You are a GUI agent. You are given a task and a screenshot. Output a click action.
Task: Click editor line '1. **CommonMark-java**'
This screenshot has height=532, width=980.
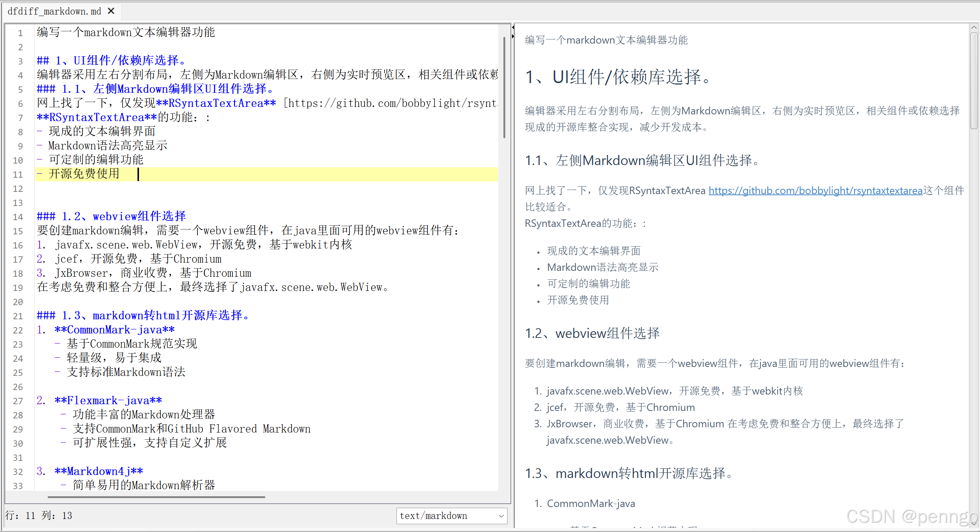click(106, 329)
